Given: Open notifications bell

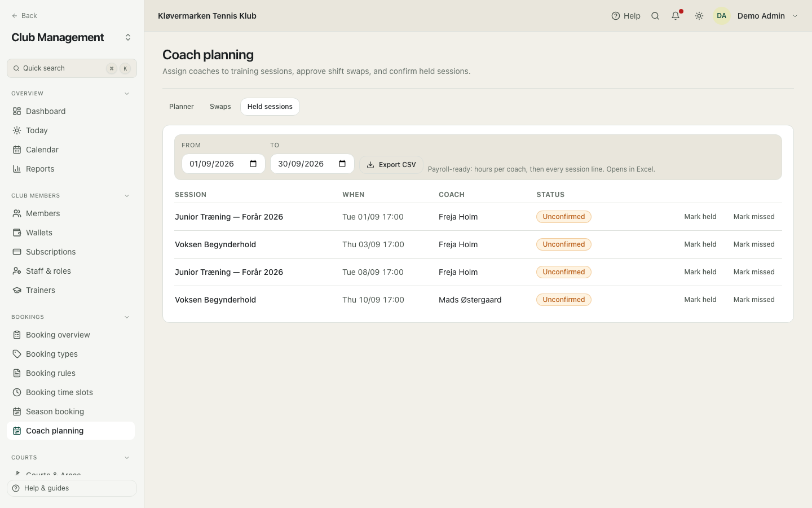Looking at the screenshot, I should click(676, 16).
